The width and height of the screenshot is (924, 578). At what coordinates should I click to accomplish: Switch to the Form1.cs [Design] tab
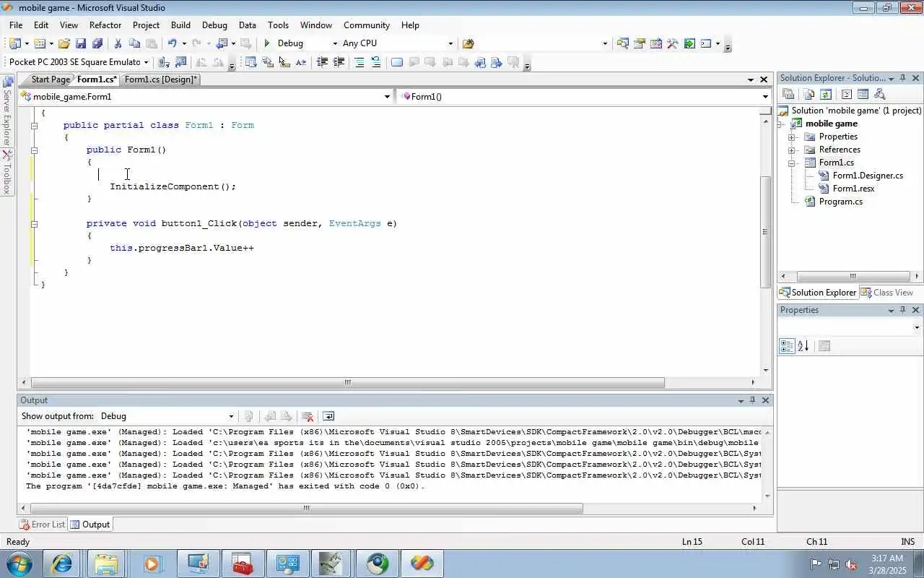tap(160, 79)
